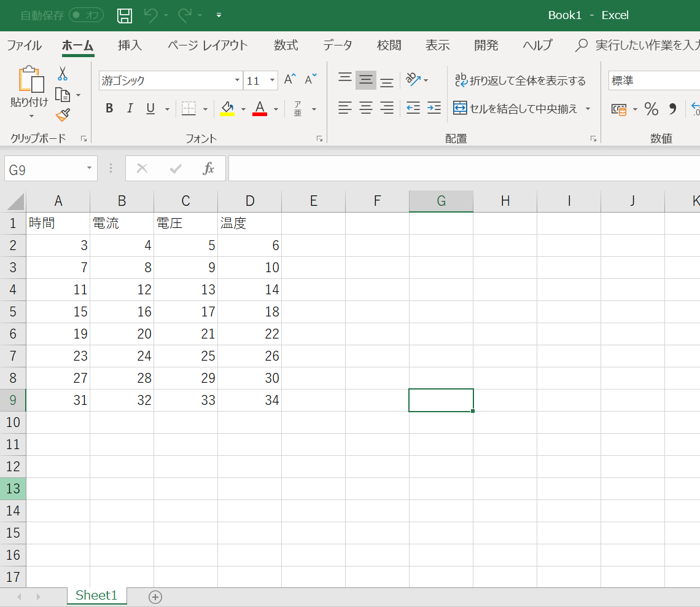Click the Paste (貼り付け) clipboard icon
The image size is (700, 607).
pyautogui.click(x=31, y=79)
